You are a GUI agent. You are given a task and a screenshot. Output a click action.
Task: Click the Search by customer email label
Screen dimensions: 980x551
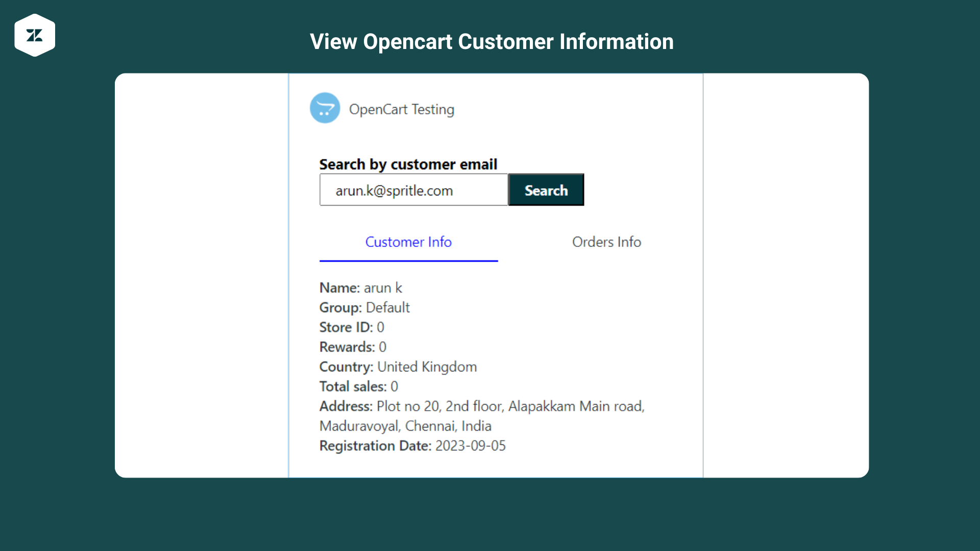click(x=408, y=164)
